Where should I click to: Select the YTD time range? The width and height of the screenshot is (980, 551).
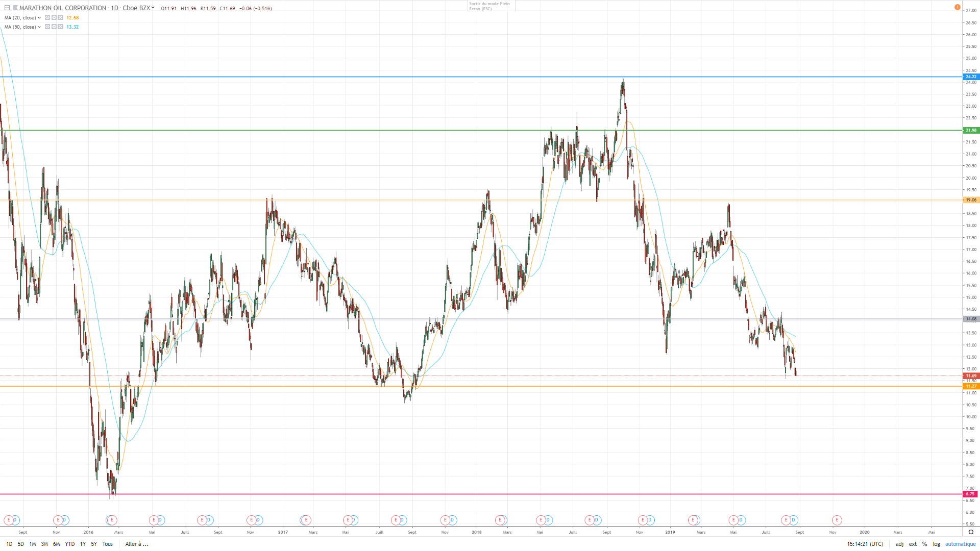(70, 544)
